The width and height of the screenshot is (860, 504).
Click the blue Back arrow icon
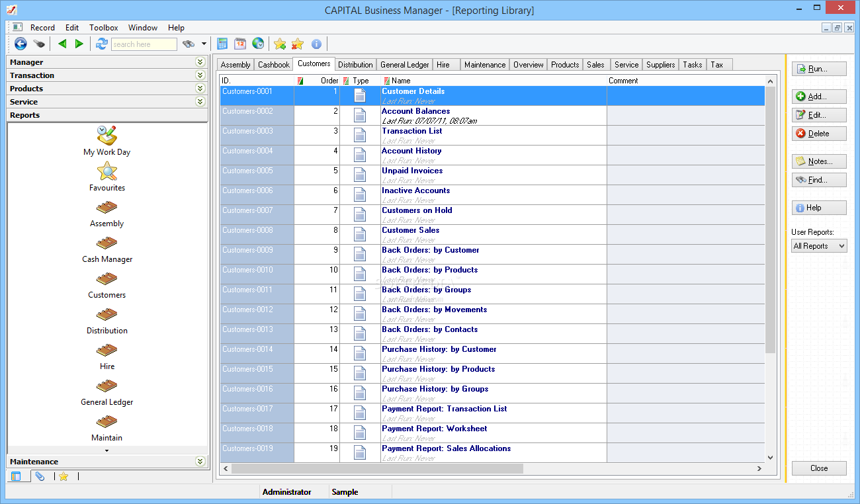[21, 44]
